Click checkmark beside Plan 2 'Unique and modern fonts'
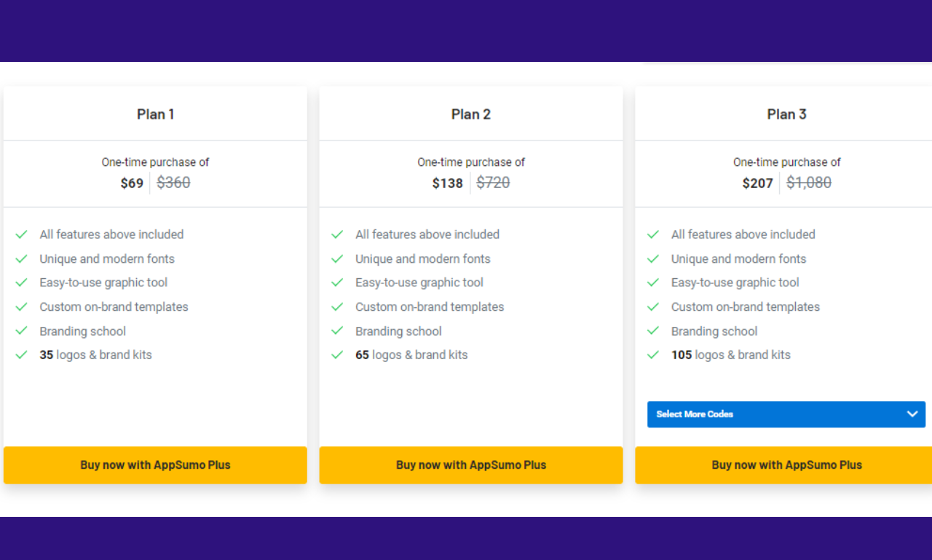Viewport: 932px width, 560px height. pos(337,259)
